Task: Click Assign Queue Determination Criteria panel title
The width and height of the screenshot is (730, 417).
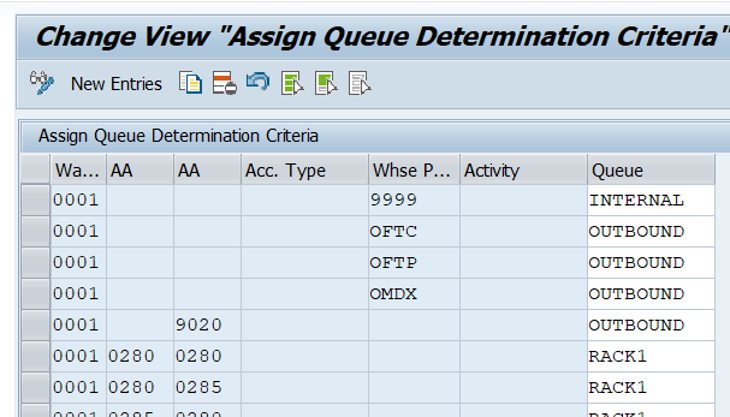Action: click(178, 136)
